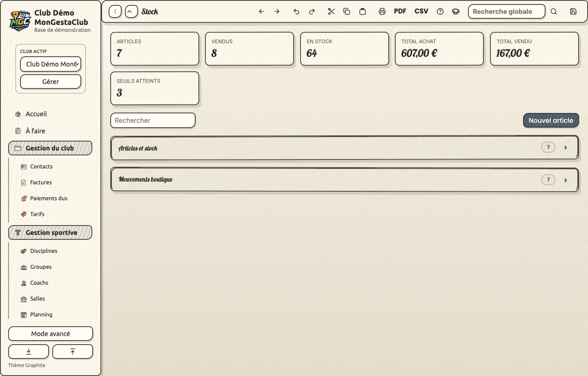This screenshot has height=376, width=588.
Task: Click the Nouvel article button
Action: pos(551,120)
